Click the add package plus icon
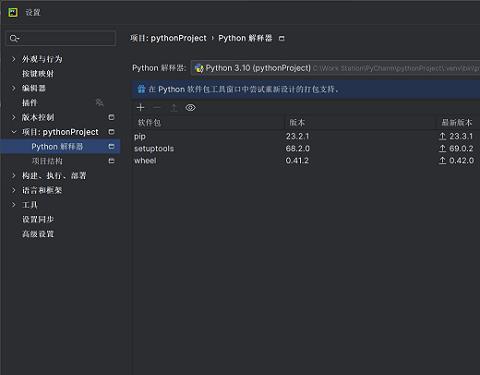 (x=140, y=107)
